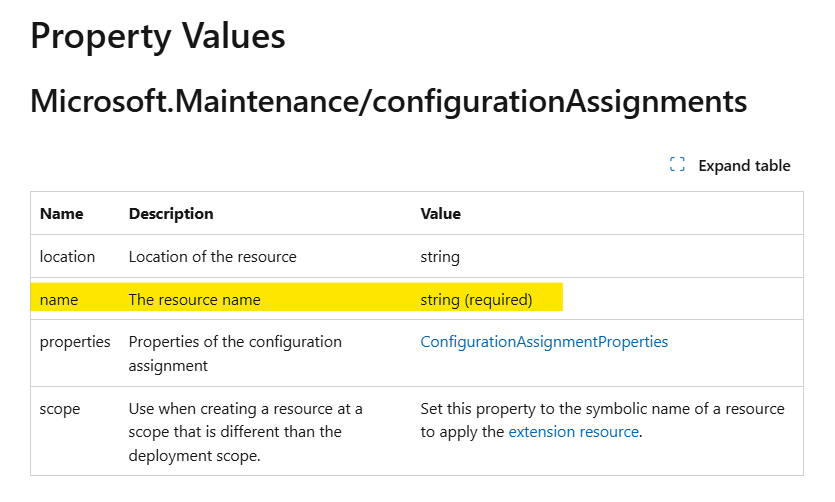Screen dimensions: 835x502
Task: Click the Expand table icon
Action: click(677, 165)
